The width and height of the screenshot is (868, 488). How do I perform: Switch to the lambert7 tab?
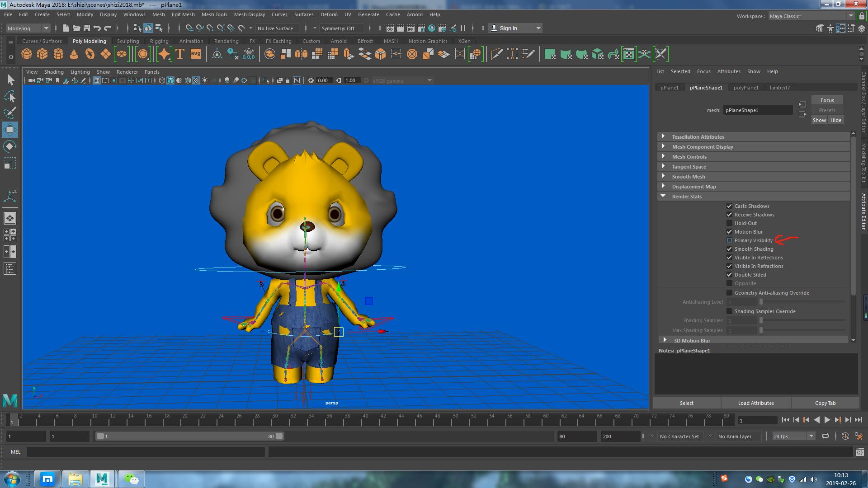pyautogui.click(x=780, y=88)
